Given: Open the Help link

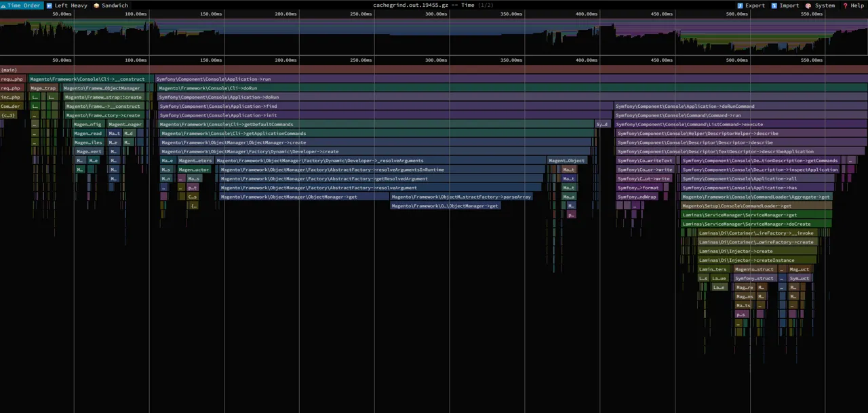Looking at the screenshot, I should point(853,5).
